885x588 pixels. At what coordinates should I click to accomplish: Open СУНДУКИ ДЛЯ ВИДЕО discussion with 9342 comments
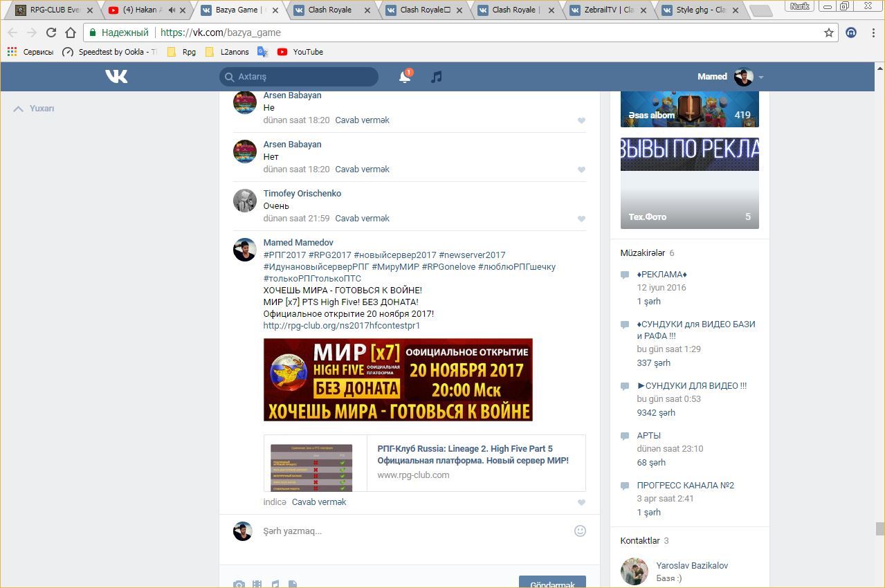[692, 385]
